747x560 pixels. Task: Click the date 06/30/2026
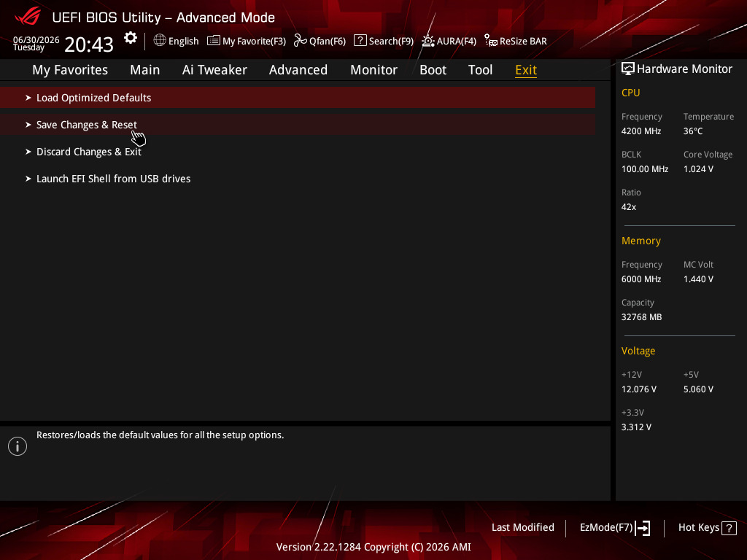click(36, 40)
